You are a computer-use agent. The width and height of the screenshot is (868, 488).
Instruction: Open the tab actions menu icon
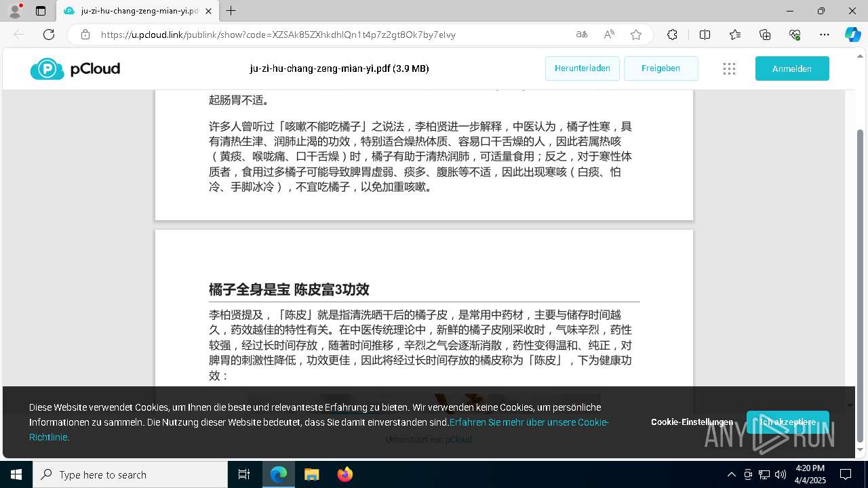tap(41, 11)
